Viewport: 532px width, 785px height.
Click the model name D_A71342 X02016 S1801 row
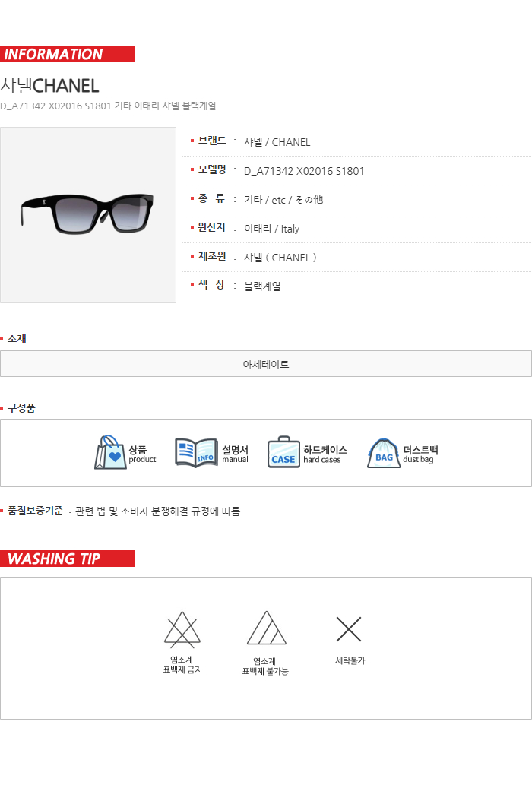[360, 171]
